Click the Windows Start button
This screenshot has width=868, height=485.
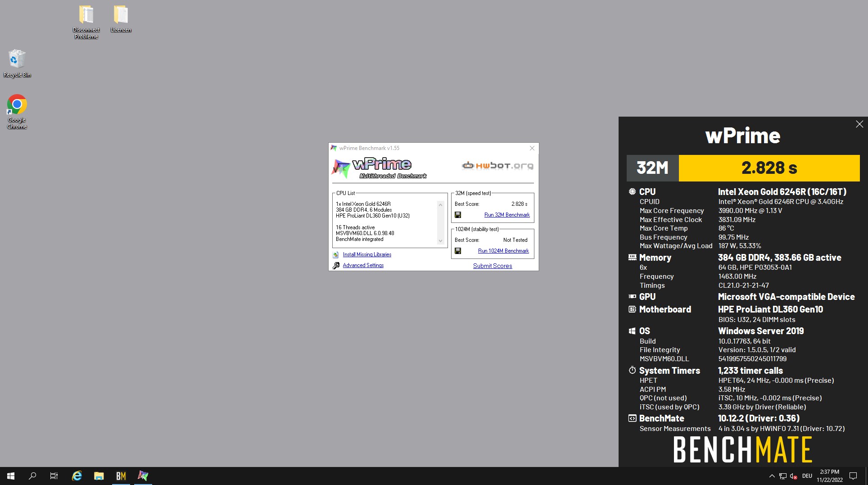11,476
